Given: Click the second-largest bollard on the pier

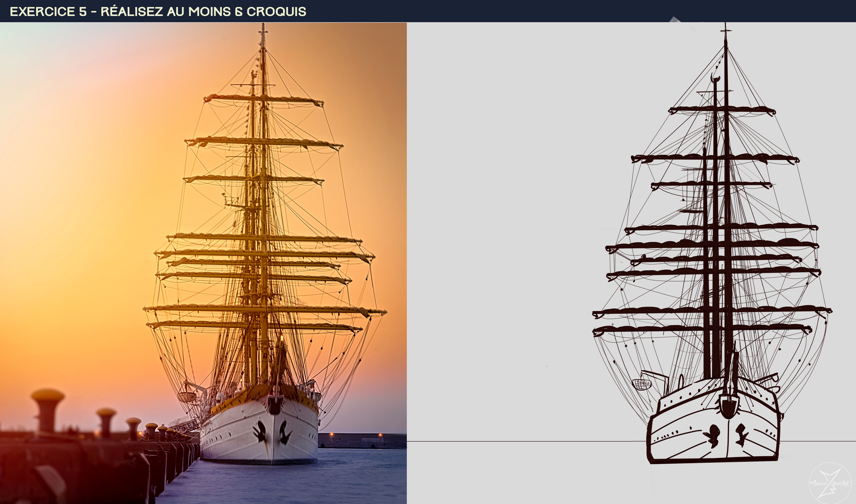Looking at the screenshot, I should [106, 422].
